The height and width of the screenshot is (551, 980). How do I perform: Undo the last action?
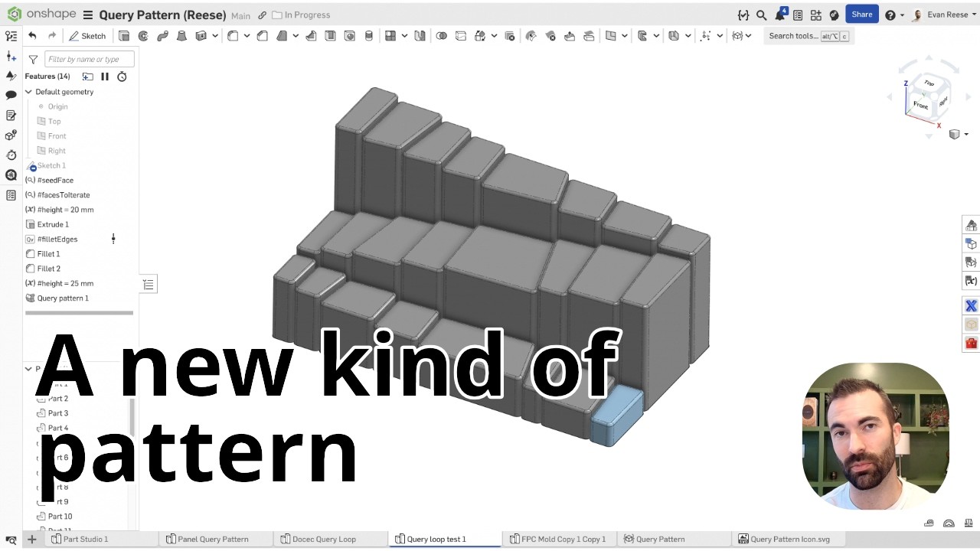pyautogui.click(x=32, y=36)
